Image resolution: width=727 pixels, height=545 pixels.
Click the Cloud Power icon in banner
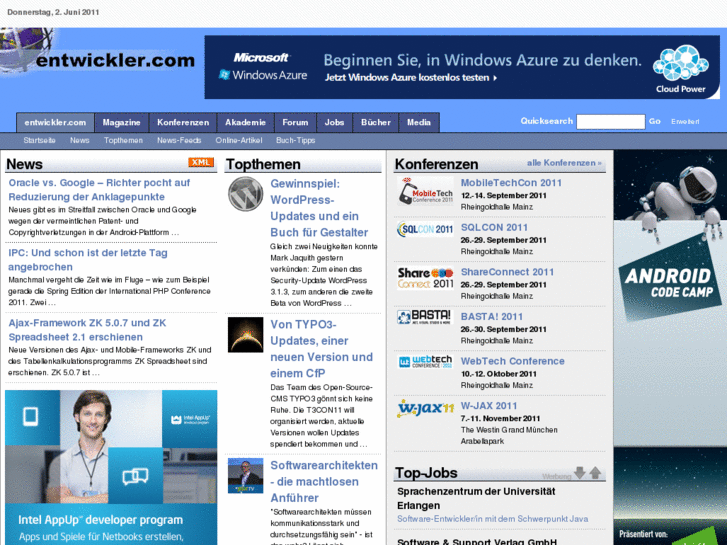tap(681, 69)
